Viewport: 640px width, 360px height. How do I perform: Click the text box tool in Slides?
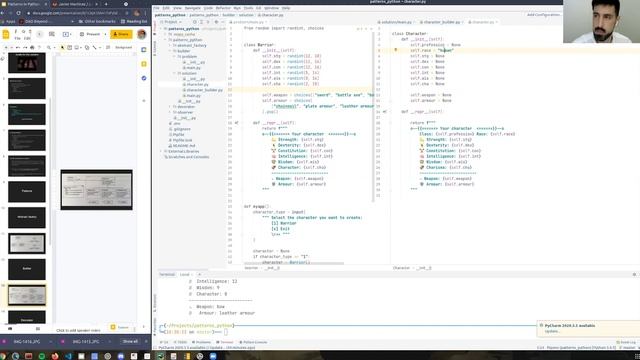(69, 47)
